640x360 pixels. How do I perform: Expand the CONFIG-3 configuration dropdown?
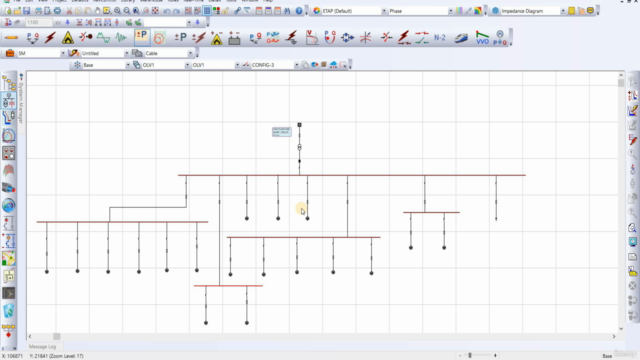tap(297, 65)
